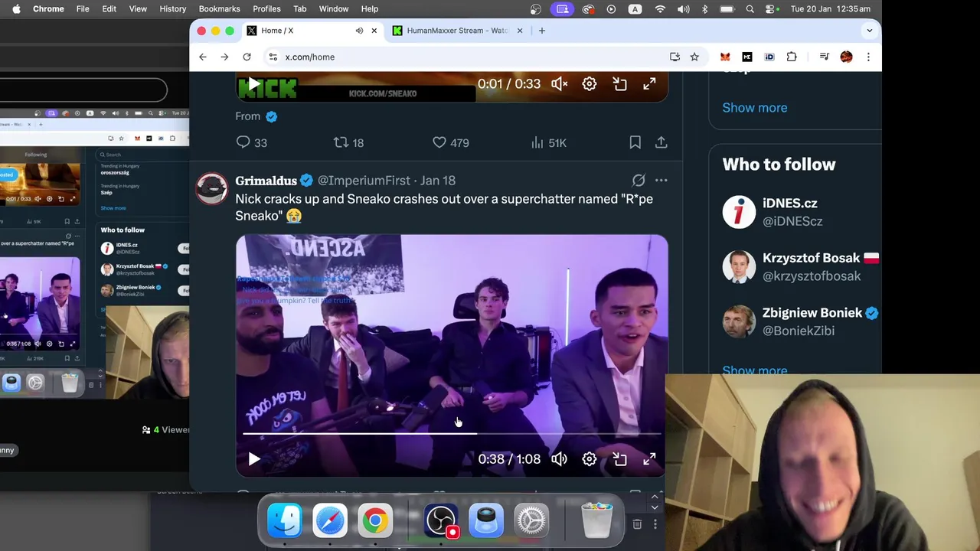The image size is (980, 551).
Task: Open the File menu
Action: click(83, 8)
